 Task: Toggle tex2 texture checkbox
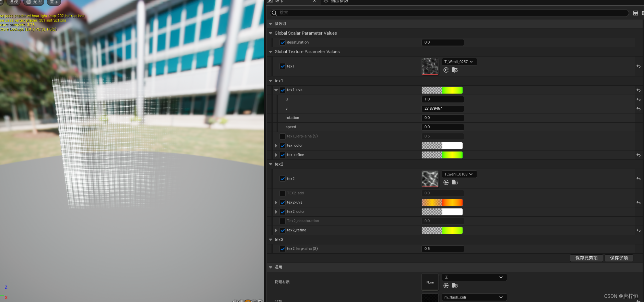coord(283,179)
